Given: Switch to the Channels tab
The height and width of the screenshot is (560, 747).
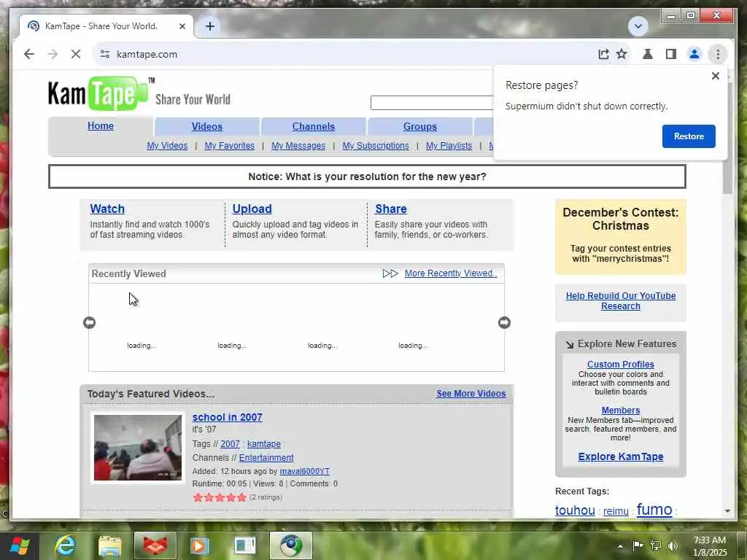Looking at the screenshot, I should pos(314,127).
